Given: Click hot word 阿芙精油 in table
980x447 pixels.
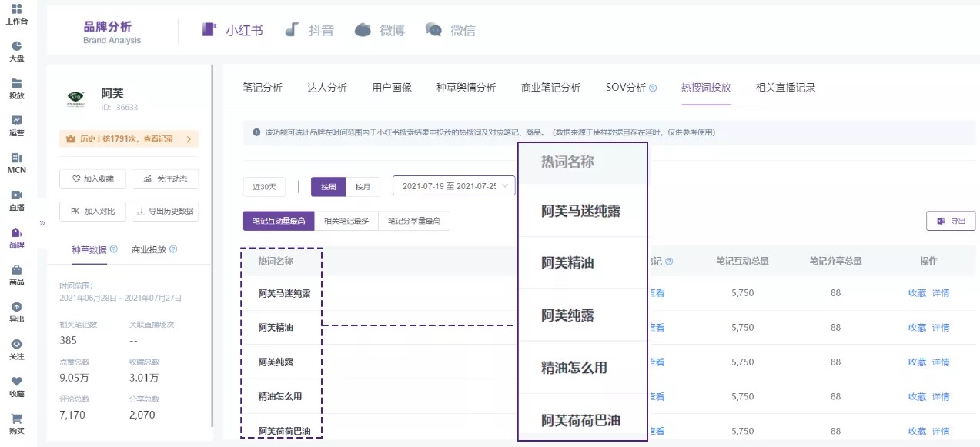Looking at the screenshot, I should tap(276, 328).
